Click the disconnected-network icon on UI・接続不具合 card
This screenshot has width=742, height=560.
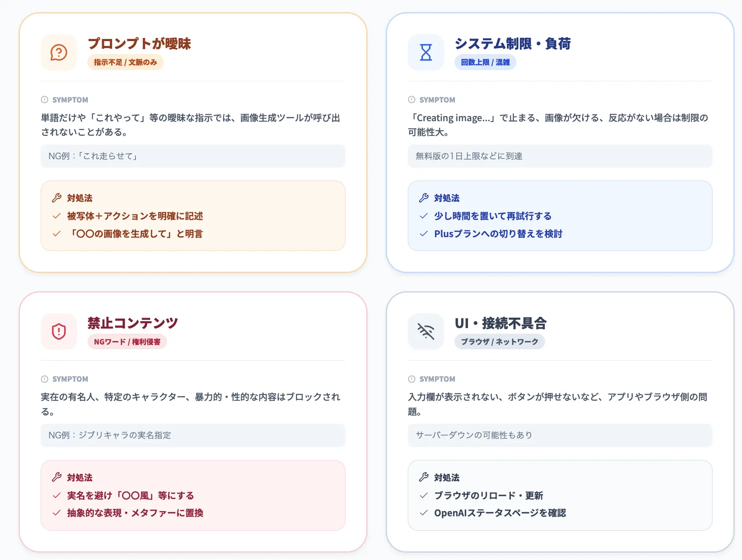pos(426,331)
